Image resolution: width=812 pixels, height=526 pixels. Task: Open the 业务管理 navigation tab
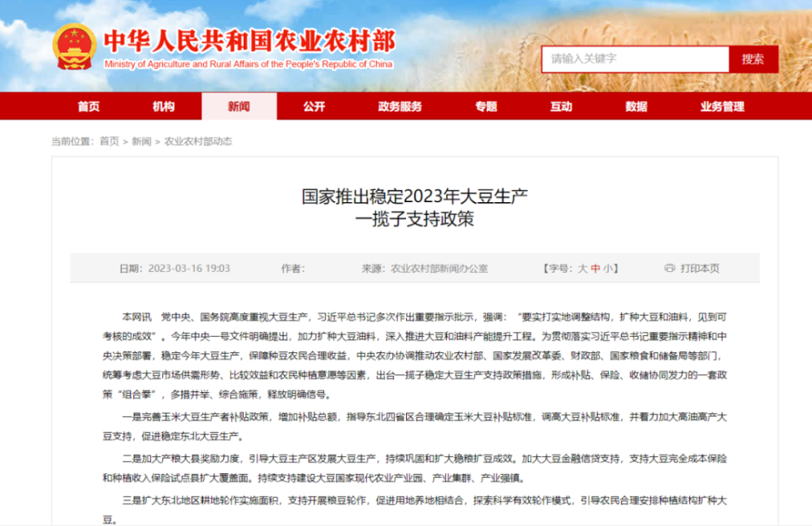[x=722, y=106]
